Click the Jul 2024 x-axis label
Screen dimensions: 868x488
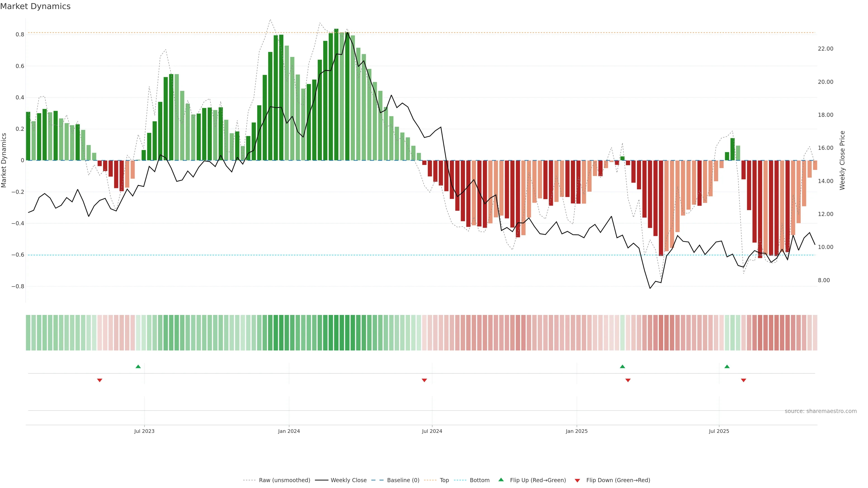[432, 431]
